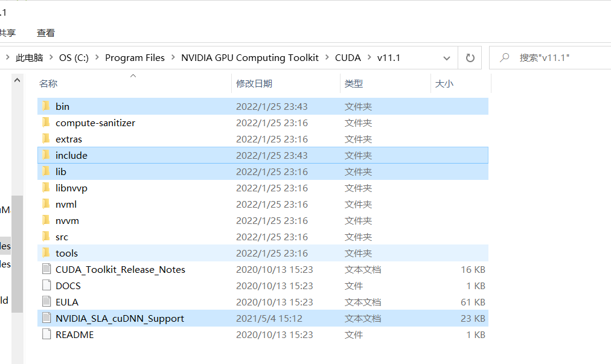Open the 共享 ribbon tab

(x=7, y=33)
